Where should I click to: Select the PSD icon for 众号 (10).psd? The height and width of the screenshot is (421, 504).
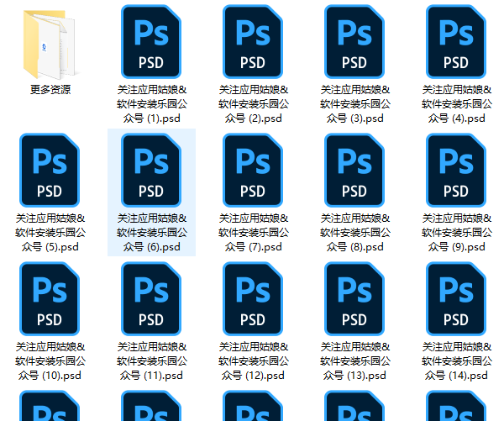tap(50, 299)
